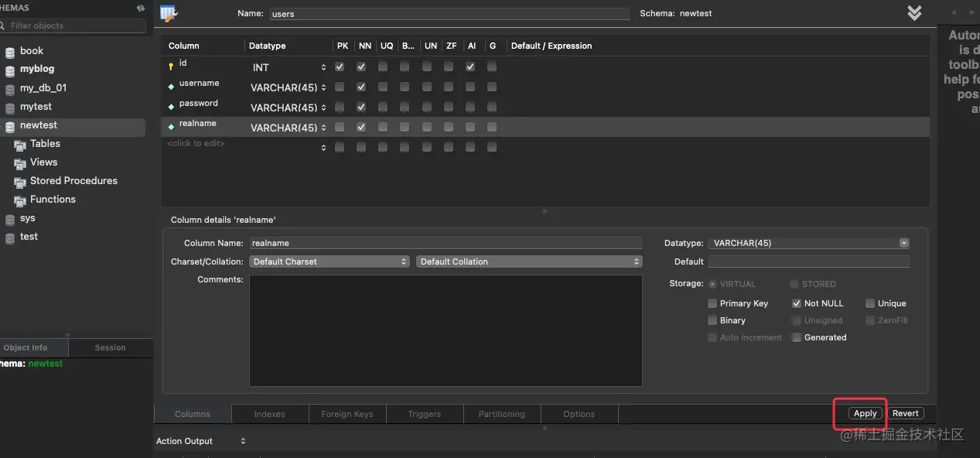The height and width of the screenshot is (458, 980).
Task: Click the schemas panel refresh icon
Action: (x=140, y=8)
